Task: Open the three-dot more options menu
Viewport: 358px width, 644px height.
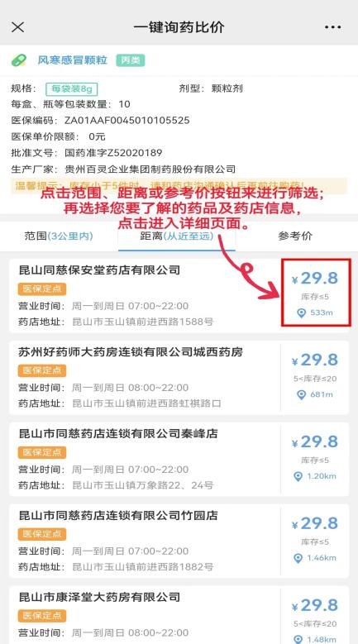Action: pyautogui.click(x=332, y=27)
